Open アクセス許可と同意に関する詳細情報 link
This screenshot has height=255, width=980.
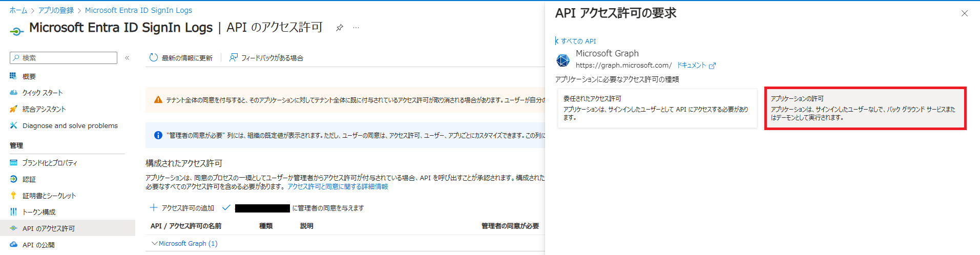338,186
